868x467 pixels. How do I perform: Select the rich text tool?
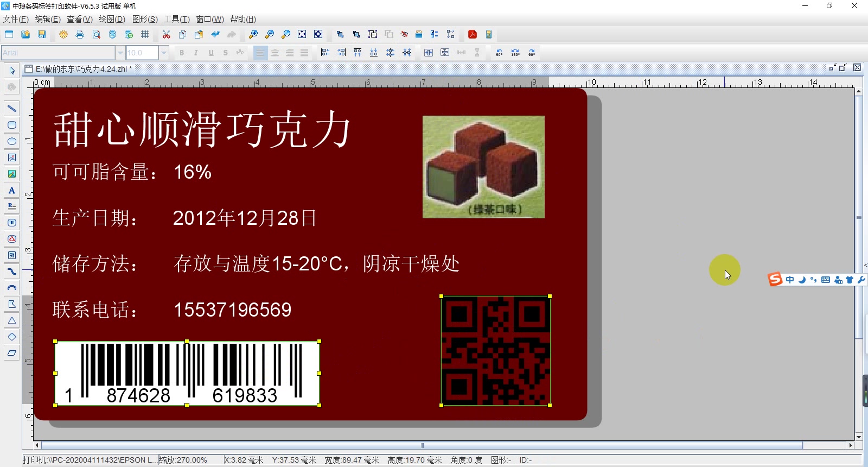(11, 206)
